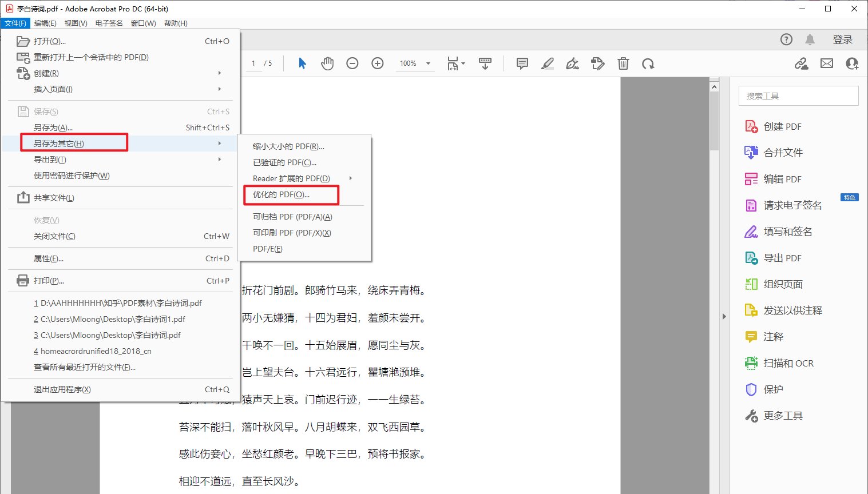This screenshot has height=494, width=868.
Task: Open the comment annotation tool
Action: tap(522, 63)
